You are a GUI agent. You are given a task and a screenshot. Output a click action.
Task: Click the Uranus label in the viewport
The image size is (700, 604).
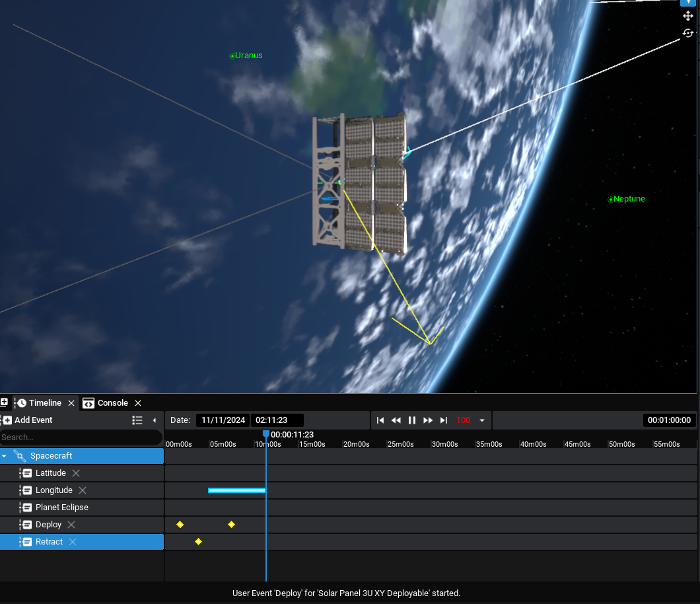[248, 56]
